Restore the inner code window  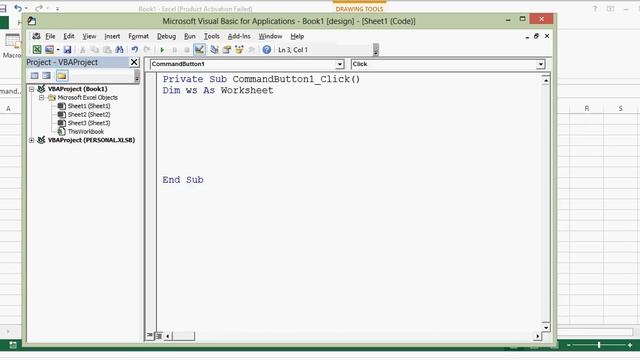(x=536, y=36)
